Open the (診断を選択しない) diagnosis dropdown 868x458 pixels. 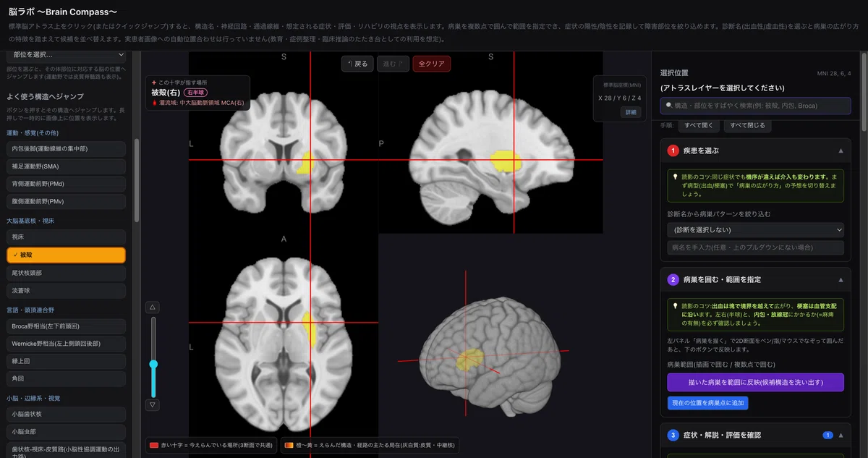click(x=755, y=229)
